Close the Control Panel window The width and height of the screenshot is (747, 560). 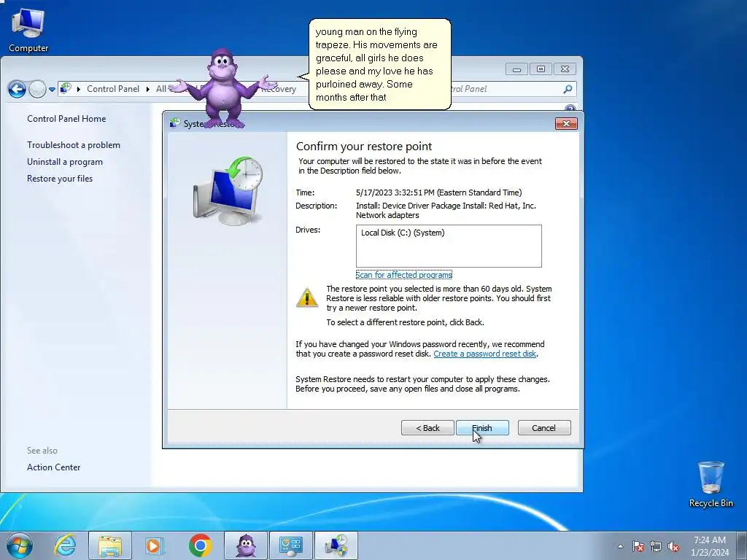565,69
